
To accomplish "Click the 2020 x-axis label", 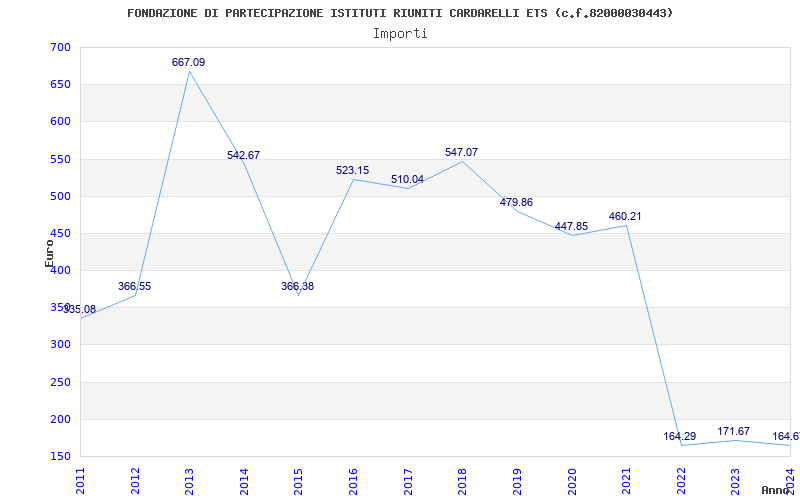I will [x=571, y=481].
